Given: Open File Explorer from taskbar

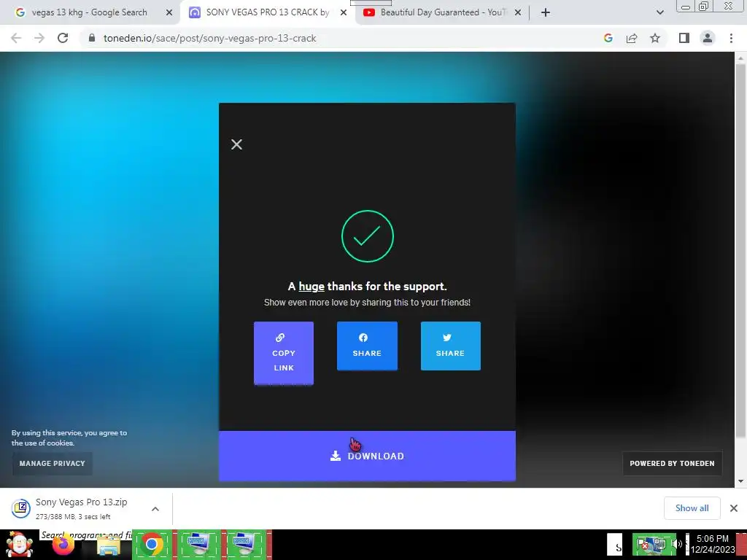Looking at the screenshot, I should click(109, 545).
